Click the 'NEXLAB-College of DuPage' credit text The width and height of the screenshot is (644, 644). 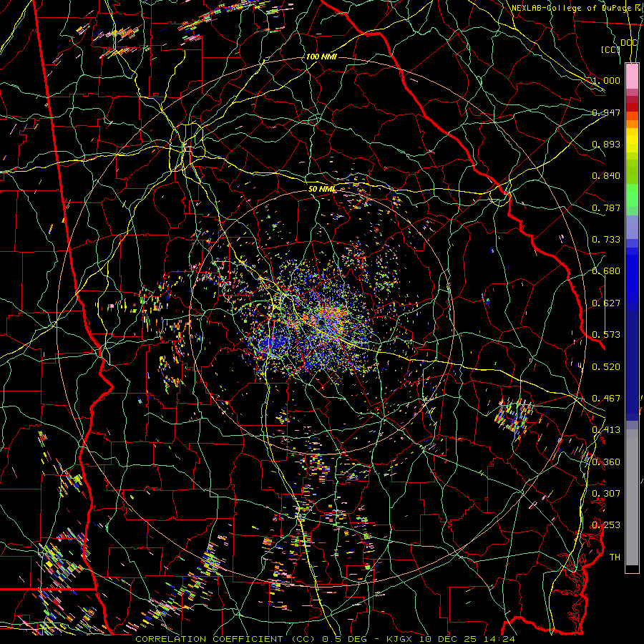pyautogui.click(x=570, y=8)
